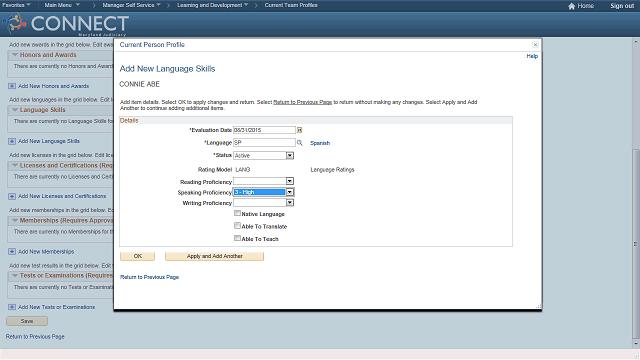Click the OK button
640x360 pixels.
click(x=138, y=256)
